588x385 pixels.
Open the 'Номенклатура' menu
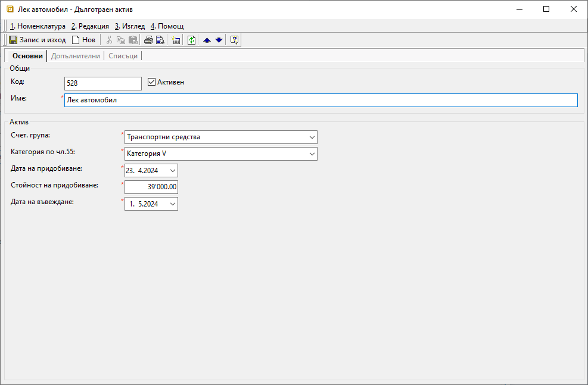pyautogui.click(x=38, y=26)
